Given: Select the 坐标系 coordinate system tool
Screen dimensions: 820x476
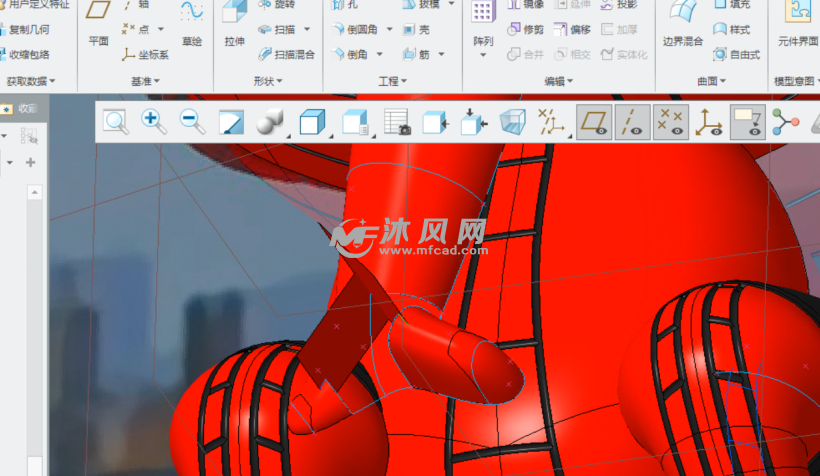Looking at the screenshot, I should pyautogui.click(x=145, y=54).
